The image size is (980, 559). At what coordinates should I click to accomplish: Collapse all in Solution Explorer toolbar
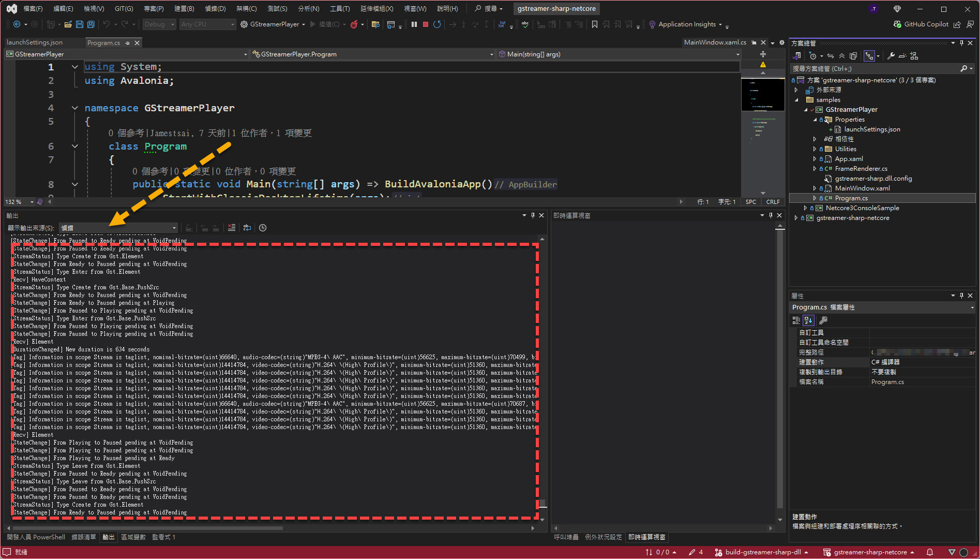(x=842, y=56)
